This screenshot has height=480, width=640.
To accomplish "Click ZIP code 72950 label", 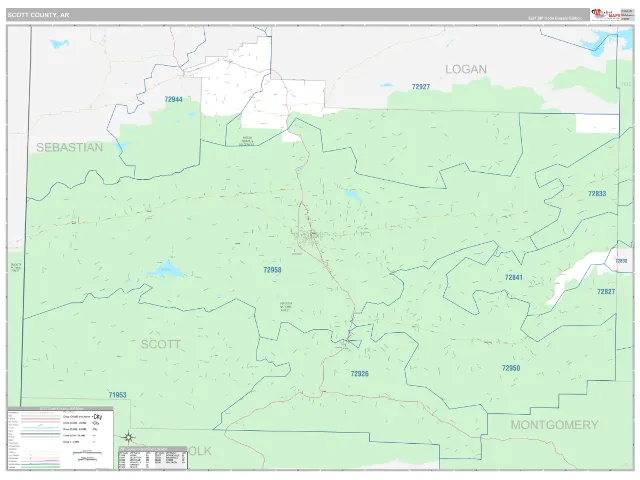I will [511, 368].
